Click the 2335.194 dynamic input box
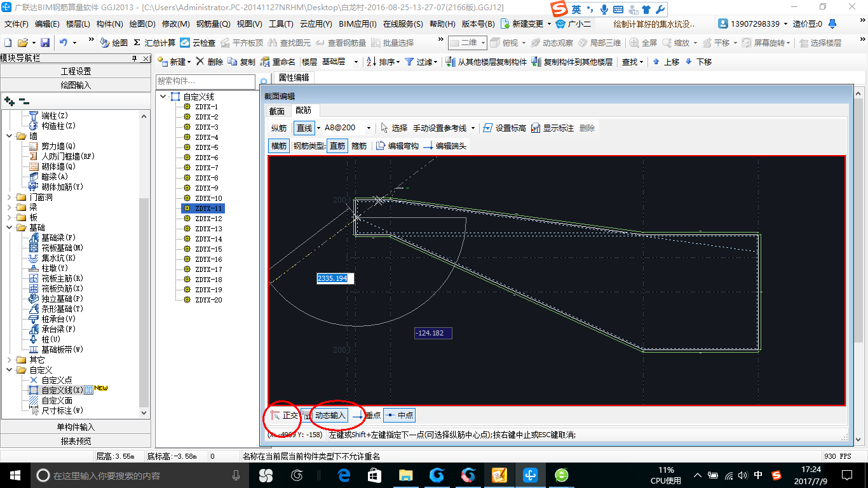The image size is (868, 488). click(335, 278)
